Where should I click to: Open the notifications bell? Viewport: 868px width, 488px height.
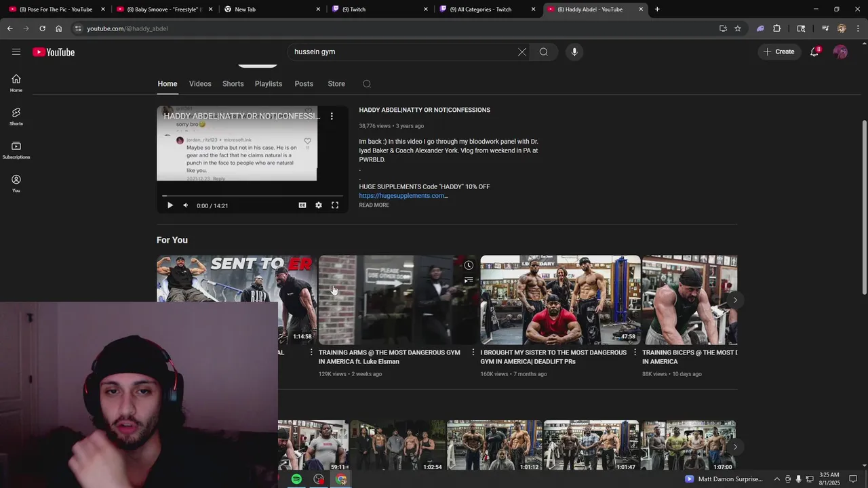tap(814, 52)
